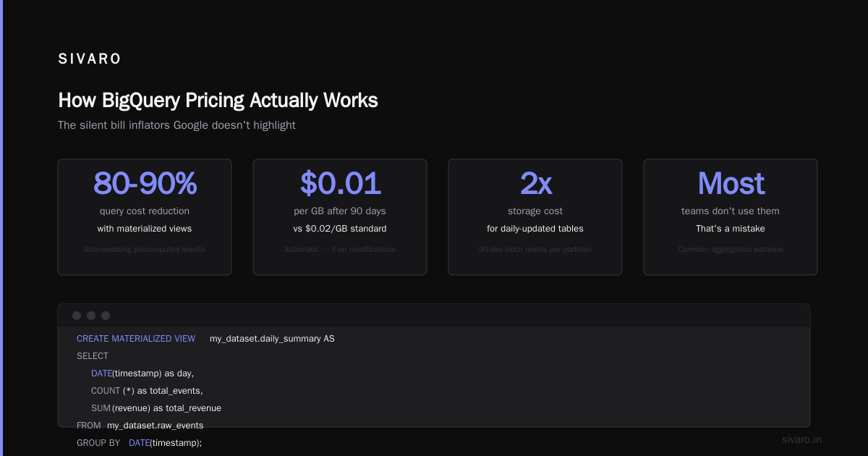Click the 'SUM(revenue) as total_revenue' code line

(x=156, y=408)
